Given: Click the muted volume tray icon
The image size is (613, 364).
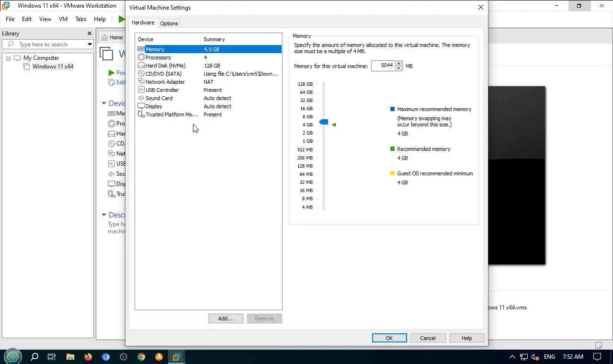Looking at the screenshot, I should point(536,357).
